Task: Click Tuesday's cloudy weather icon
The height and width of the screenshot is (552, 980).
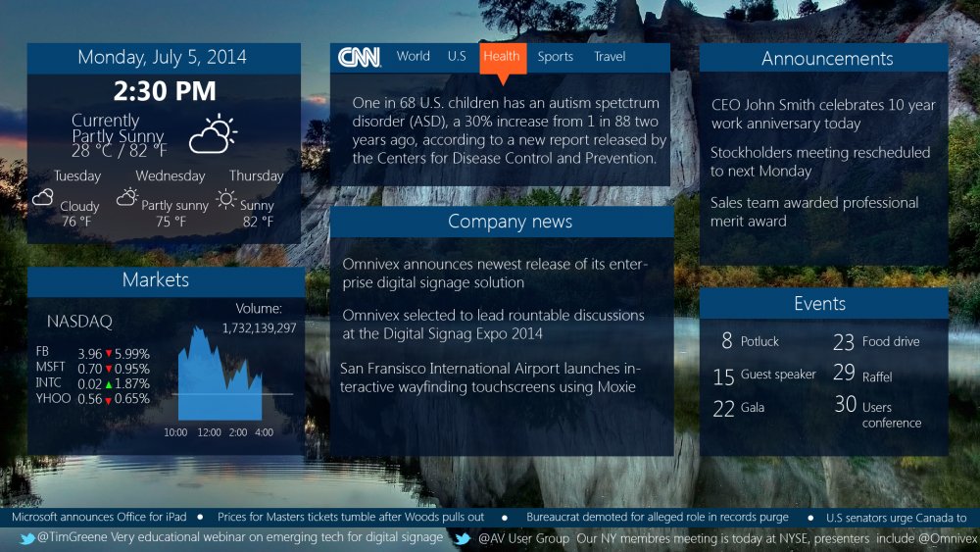Action: (42, 197)
